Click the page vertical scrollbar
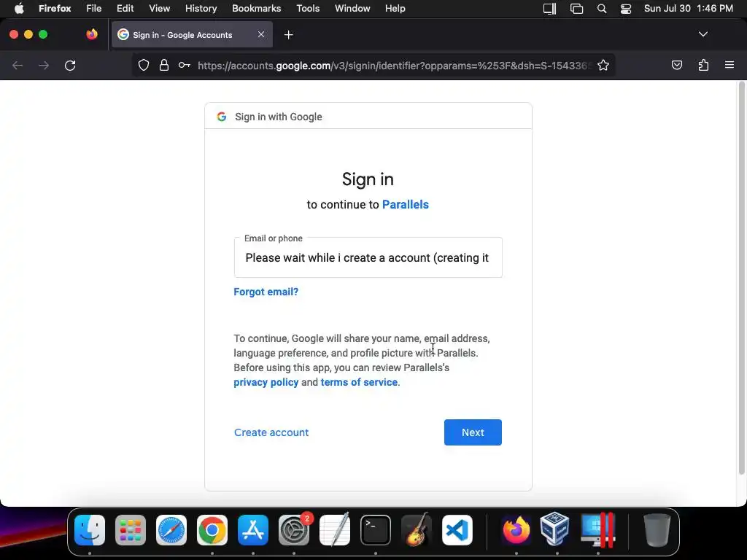Image resolution: width=747 pixels, height=560 pixels. pos(741,279)
